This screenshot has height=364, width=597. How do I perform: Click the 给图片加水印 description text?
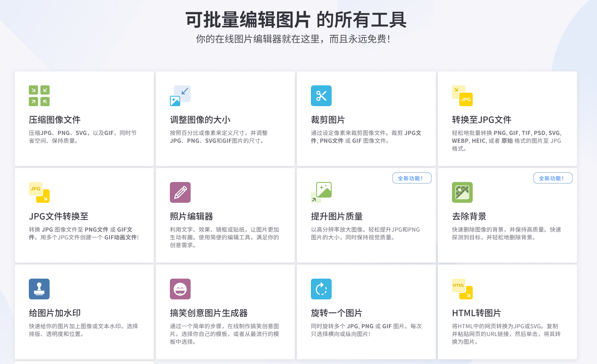pyautogui.click(x=83, y=330)
